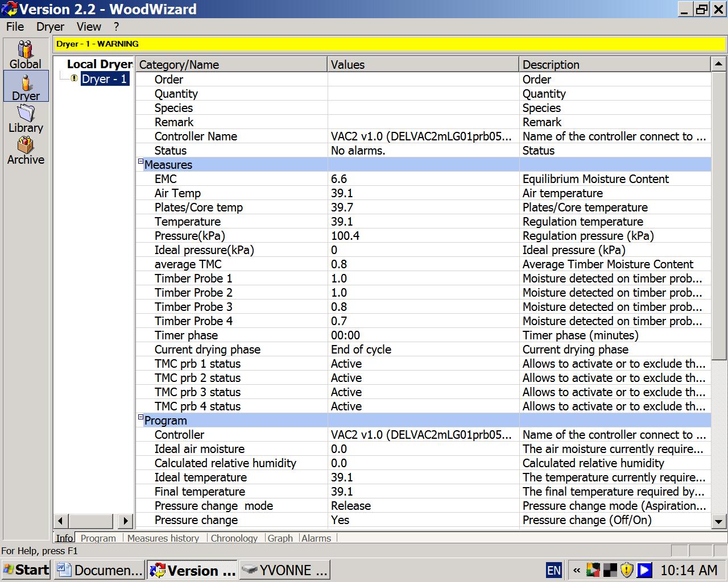Click the 100.4 pressure value
The width and height of the screenshot is (728, 582).
[x=345, y=236]
